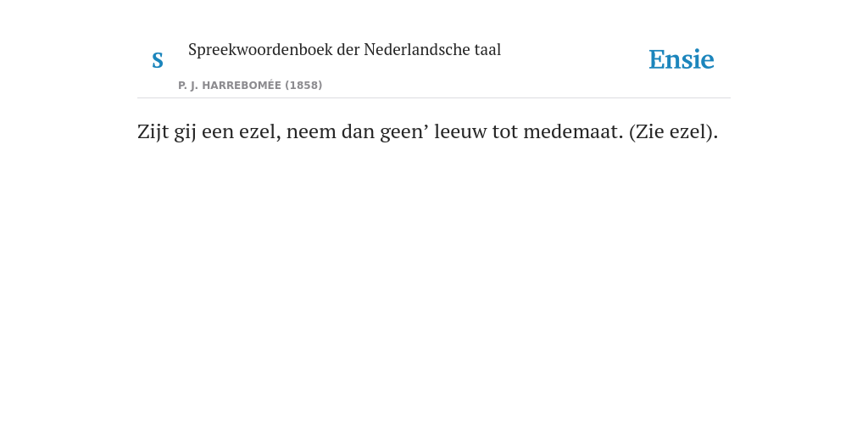Click the word "tot" in the proverb
The image size is (868, 434).
point(505,133)
